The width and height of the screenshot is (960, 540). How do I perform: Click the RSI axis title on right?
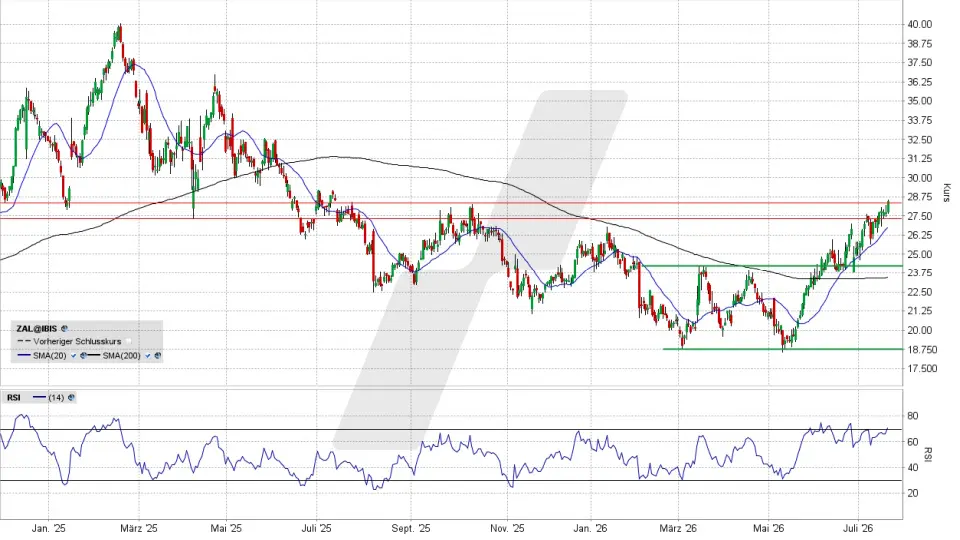(928, 454)
